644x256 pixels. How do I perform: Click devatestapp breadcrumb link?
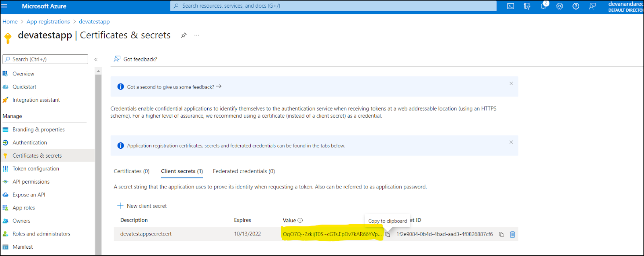[94, 22]
